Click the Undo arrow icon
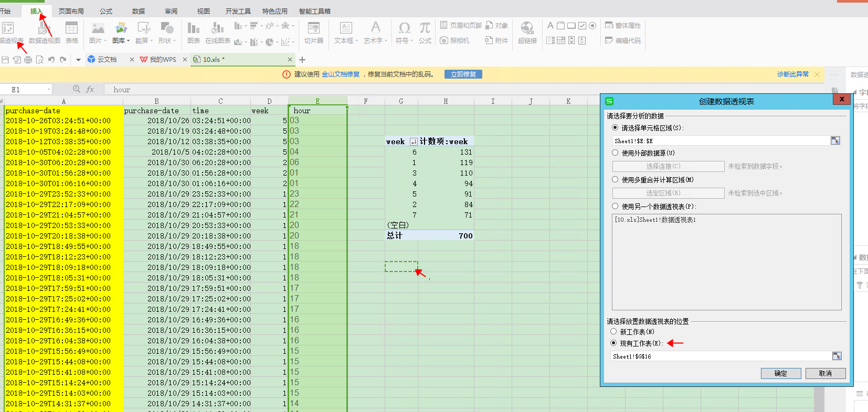 [x=51, y=60]
